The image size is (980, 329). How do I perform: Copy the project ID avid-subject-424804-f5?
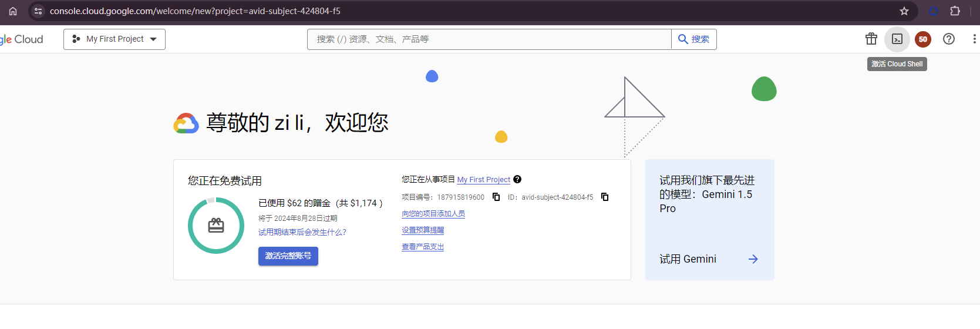[x=605, y=197]
